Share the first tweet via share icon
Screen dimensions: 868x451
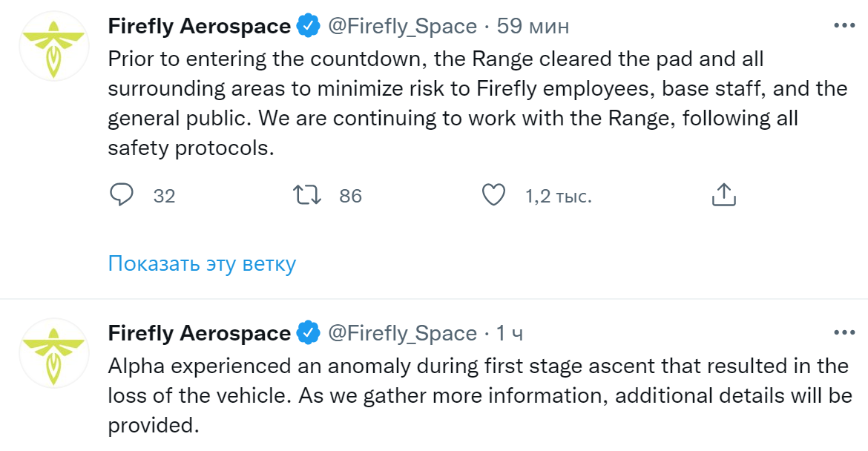(x=723, y=195)
